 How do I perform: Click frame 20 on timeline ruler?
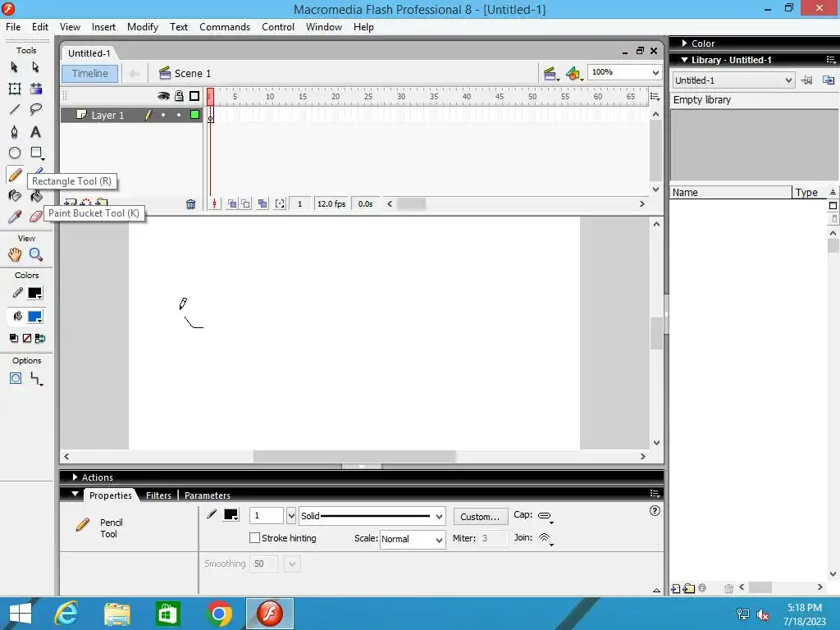click(336, 97)
